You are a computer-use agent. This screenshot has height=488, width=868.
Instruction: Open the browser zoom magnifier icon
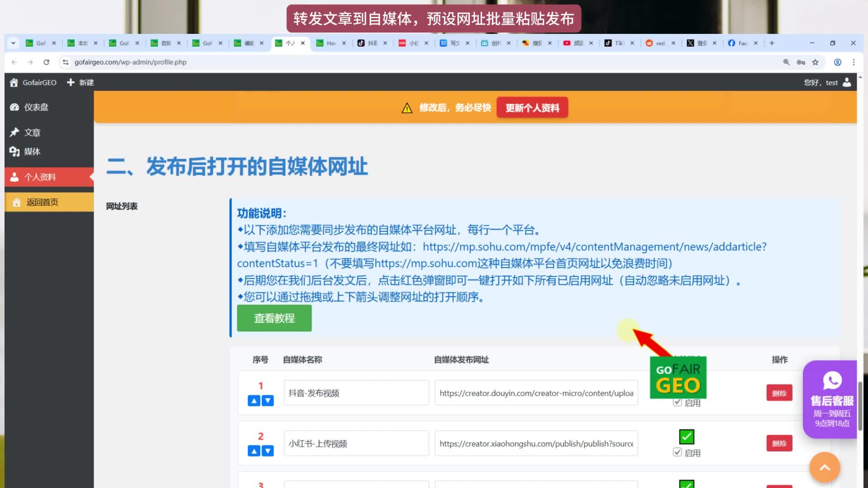[x=786, y=62]
